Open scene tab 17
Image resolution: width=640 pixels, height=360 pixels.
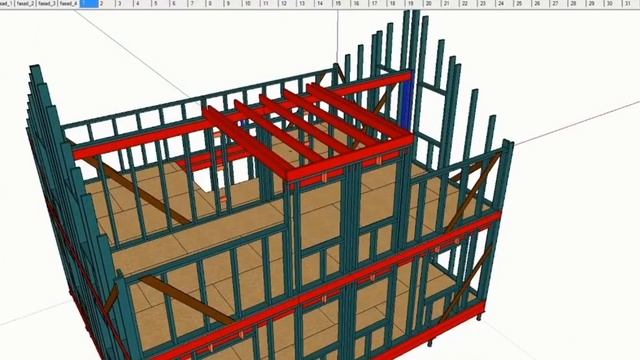tap(378, 4)
